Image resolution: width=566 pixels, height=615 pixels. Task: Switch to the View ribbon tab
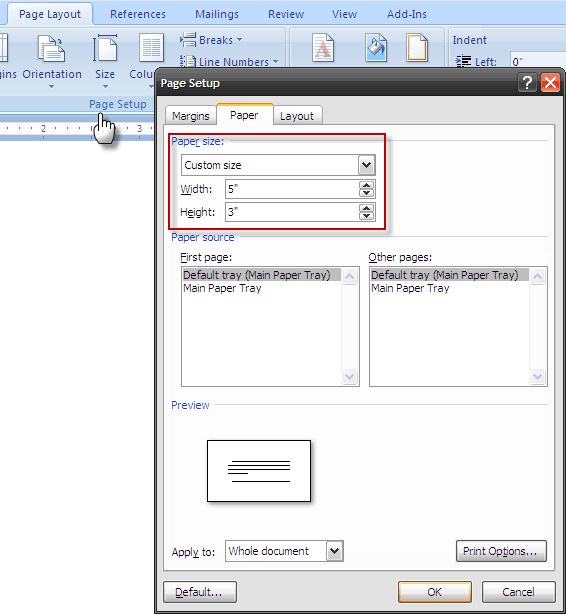[x=344, y=14]
